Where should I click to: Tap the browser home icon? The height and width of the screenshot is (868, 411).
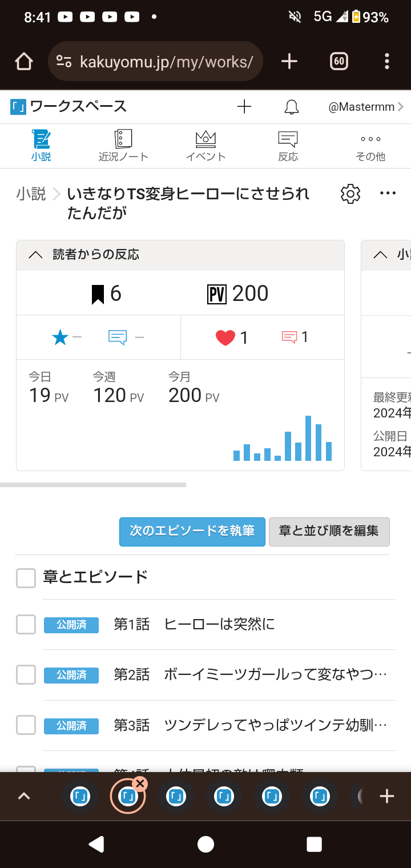pos(24,62)
